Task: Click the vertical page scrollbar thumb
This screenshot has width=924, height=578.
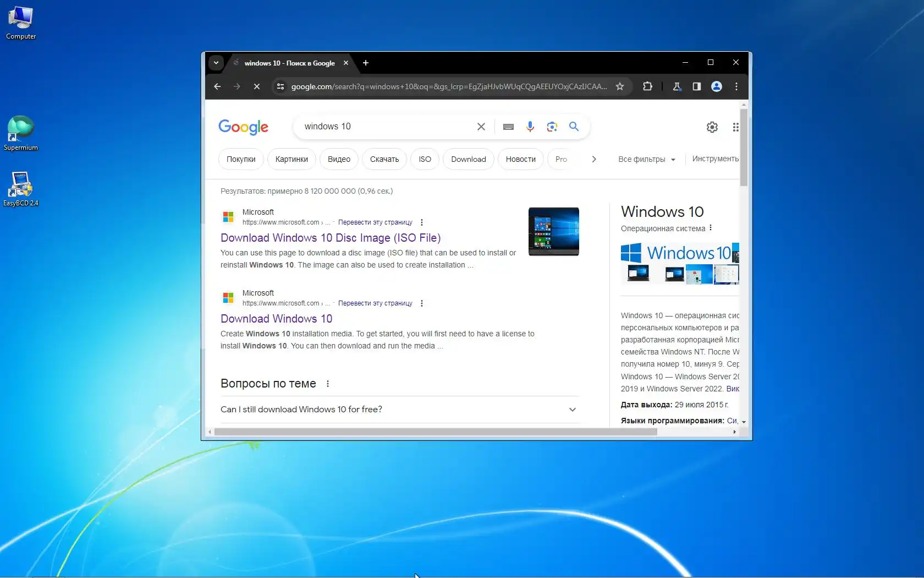Action: click(744, 148)
